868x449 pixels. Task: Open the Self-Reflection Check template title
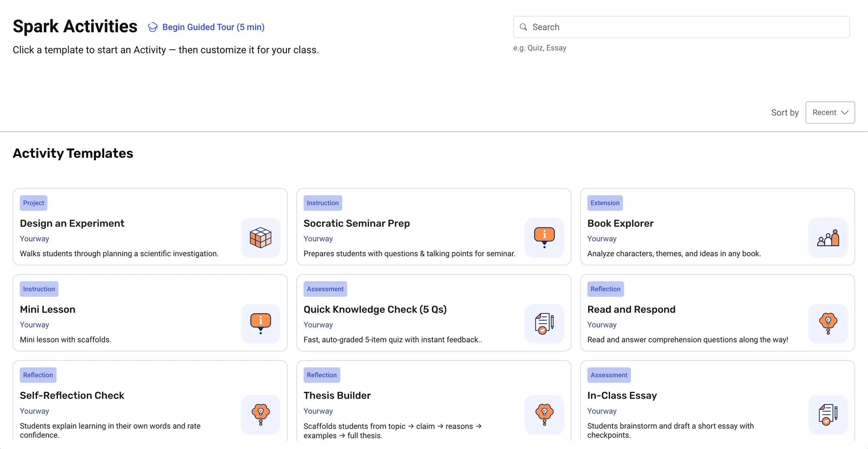coord(72,395)
